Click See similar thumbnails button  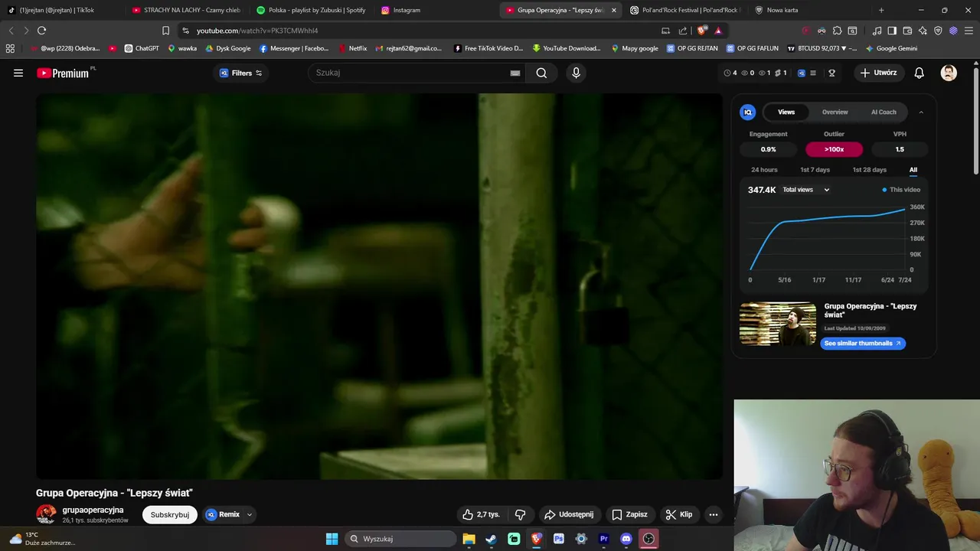pyautogui.click(x=863, y=343)
